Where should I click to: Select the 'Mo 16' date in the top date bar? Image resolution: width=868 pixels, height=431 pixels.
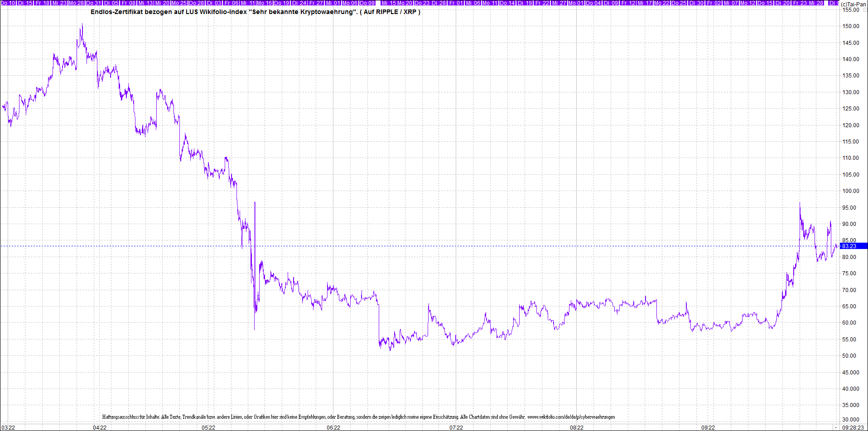[x=265, y=3]
